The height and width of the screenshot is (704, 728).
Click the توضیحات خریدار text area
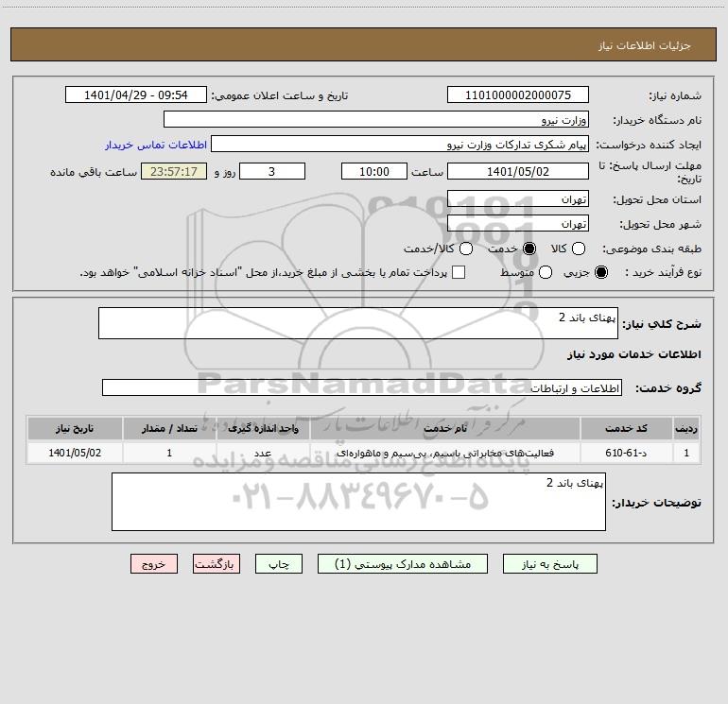(358, 502)
